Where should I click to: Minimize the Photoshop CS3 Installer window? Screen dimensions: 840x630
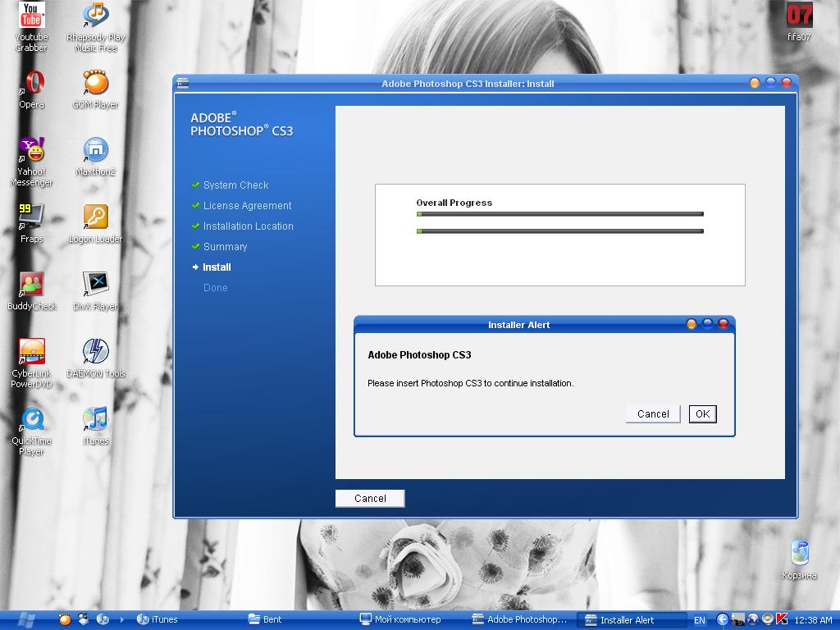click(x=755, y=83)
